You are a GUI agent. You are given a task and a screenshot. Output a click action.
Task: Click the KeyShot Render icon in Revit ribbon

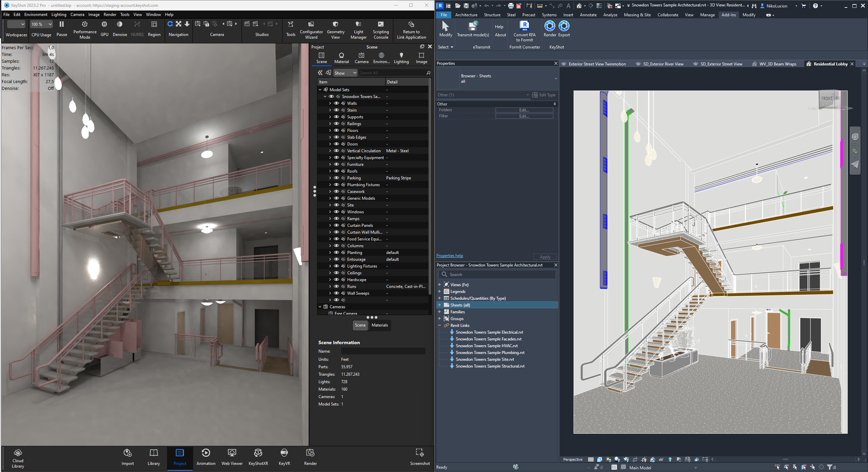(x=550, y=26)
